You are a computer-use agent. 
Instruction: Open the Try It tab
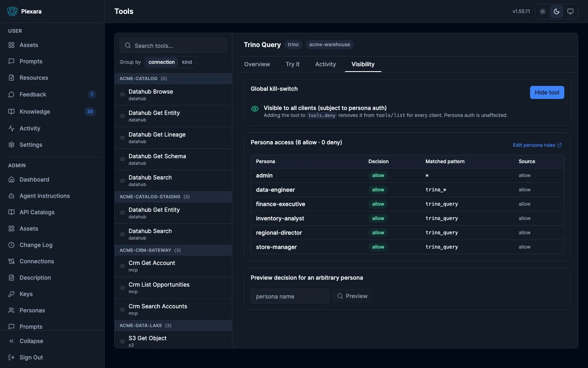[292, 64]
